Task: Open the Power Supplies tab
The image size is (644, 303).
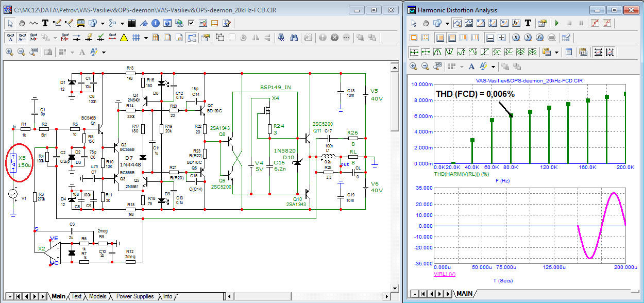Action: click(134, 296)
